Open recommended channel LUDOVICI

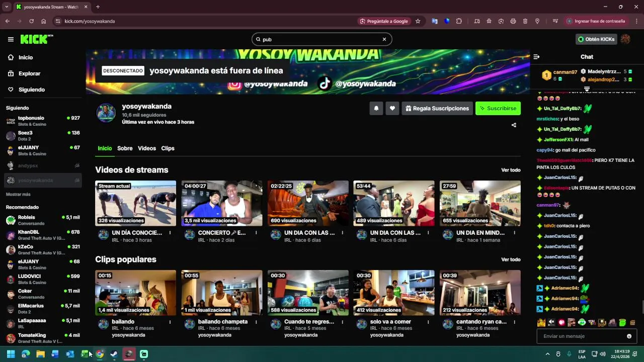coord(43,279)
